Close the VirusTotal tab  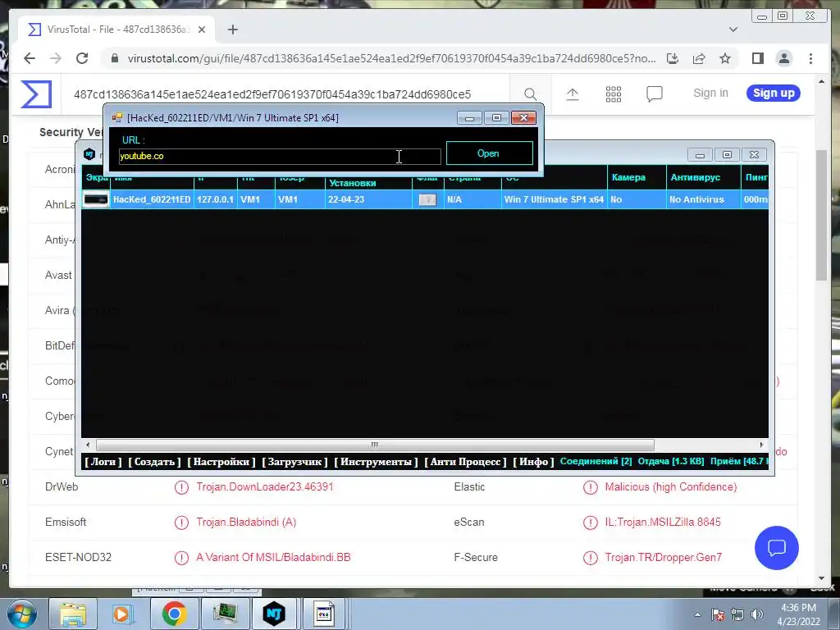(x=202, y=30)
